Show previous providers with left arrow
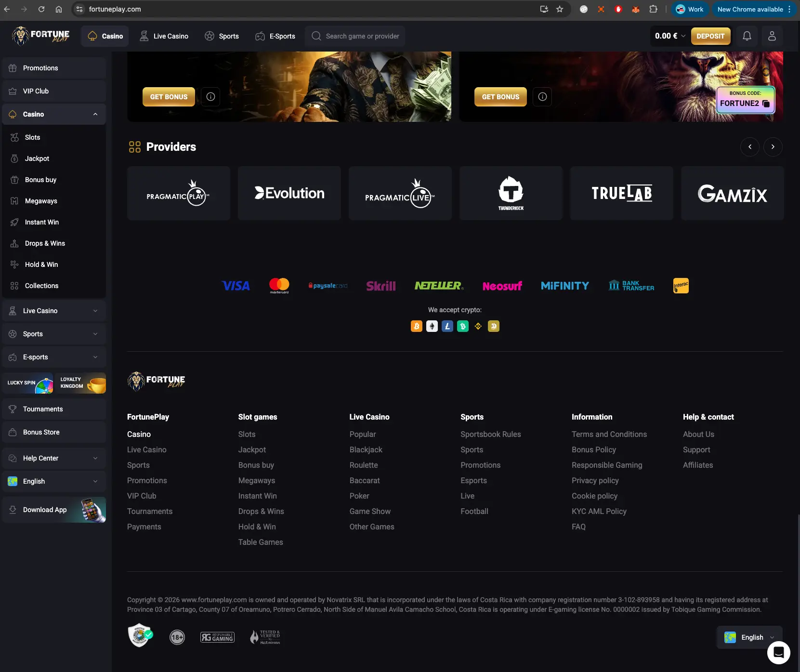The image size is (800, 672). point(750,147)
